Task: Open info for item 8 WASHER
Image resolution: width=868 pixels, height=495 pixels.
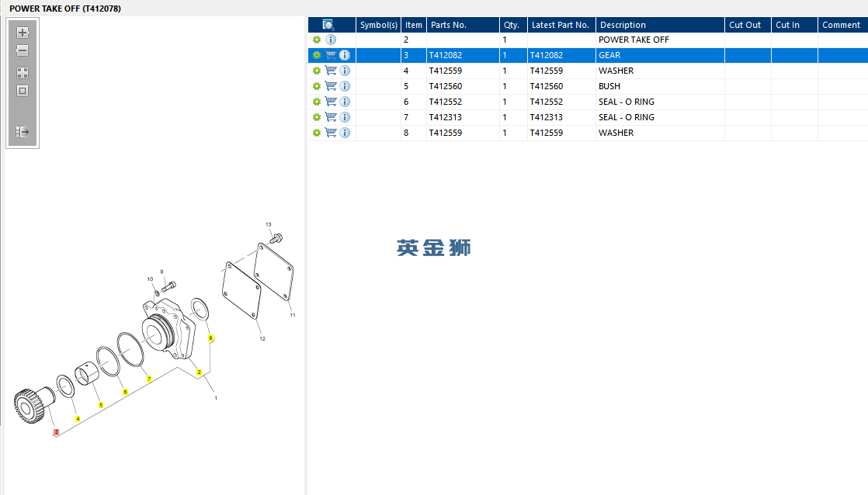Action: click(345, 133)
